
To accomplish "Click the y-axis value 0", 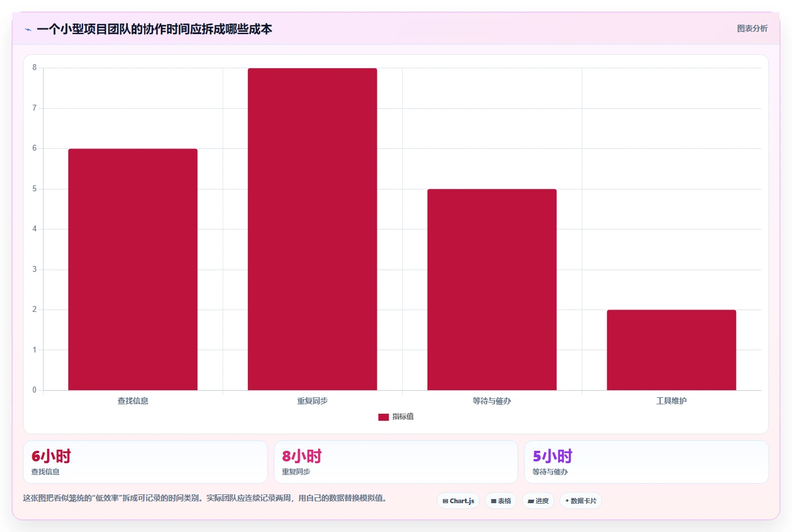I will [x=34, y=390].
